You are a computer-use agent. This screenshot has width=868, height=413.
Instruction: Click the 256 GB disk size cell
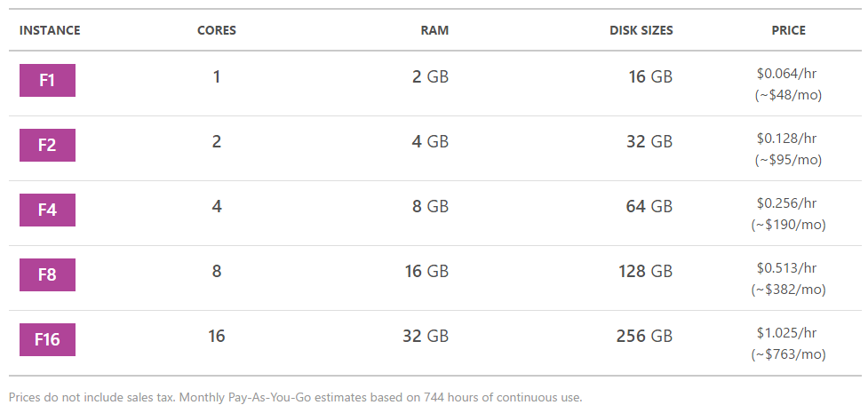[644, 336]
